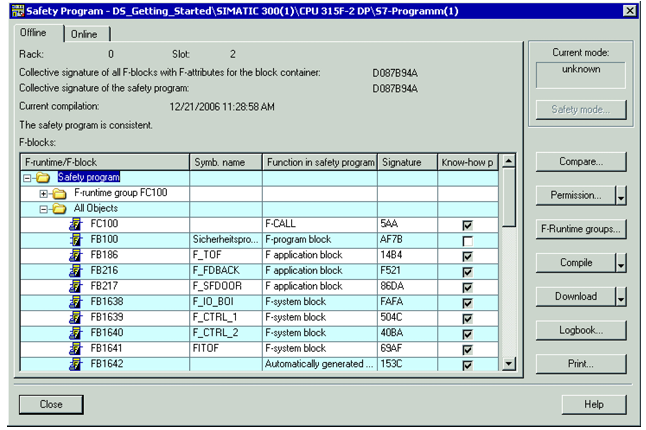646x430 pixels.
Task: Collapse the All Objects node
Action: (43, 209)
